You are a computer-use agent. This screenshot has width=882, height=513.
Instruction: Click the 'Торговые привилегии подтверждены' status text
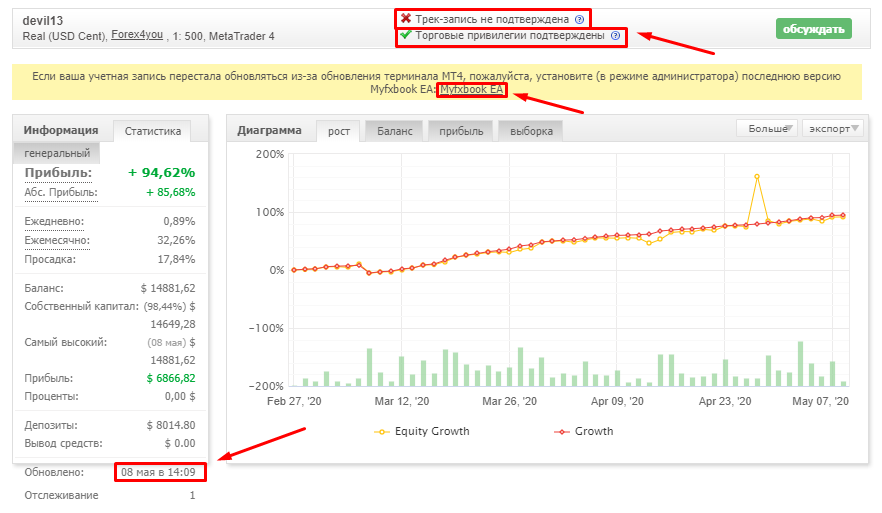[x=510, y=35]
